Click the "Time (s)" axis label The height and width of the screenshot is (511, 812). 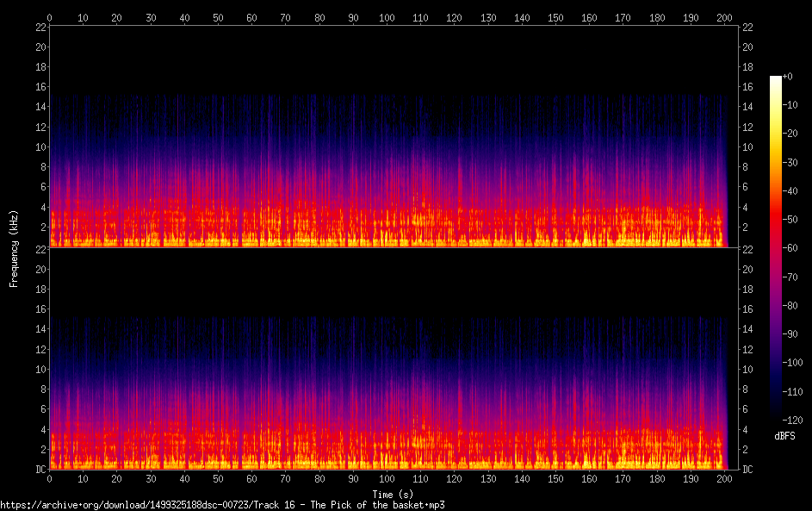393,495
